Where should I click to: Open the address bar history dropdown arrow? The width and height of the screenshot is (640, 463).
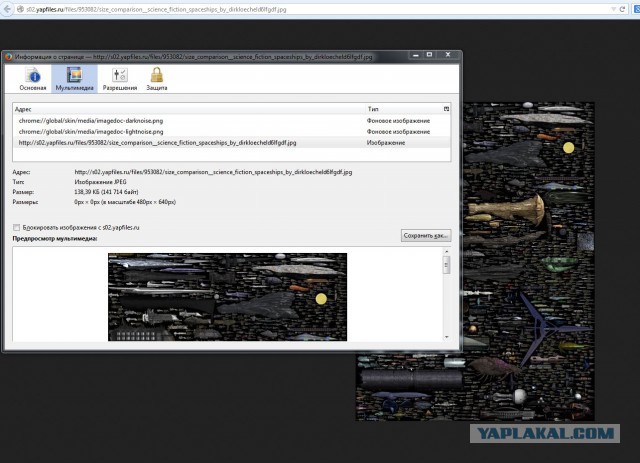click(613, 9)
